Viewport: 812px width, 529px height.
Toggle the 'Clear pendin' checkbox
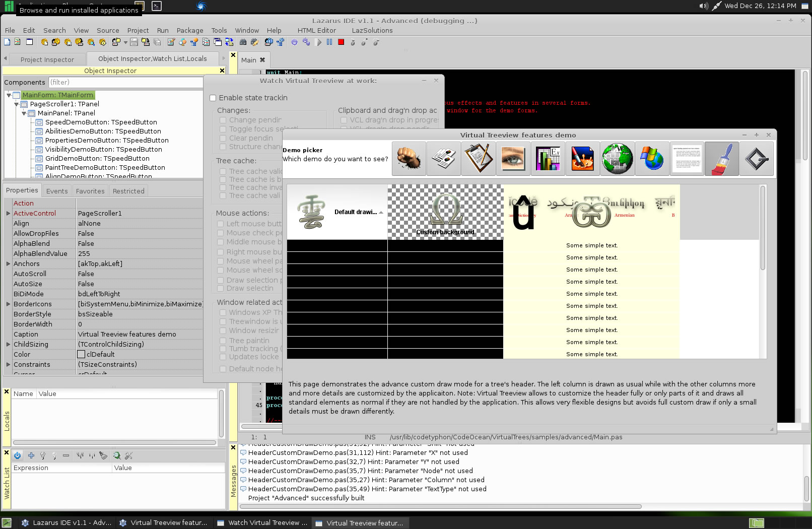click(x=223, y=138)
